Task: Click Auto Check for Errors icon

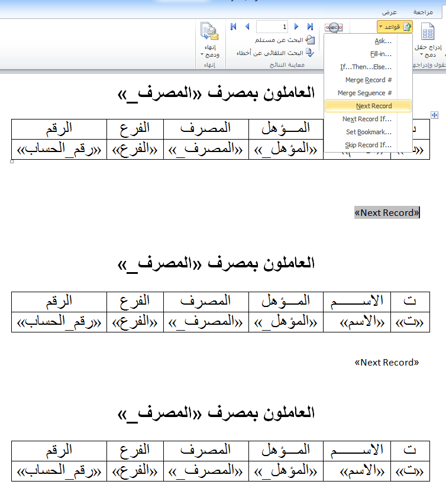Action: 309,53
